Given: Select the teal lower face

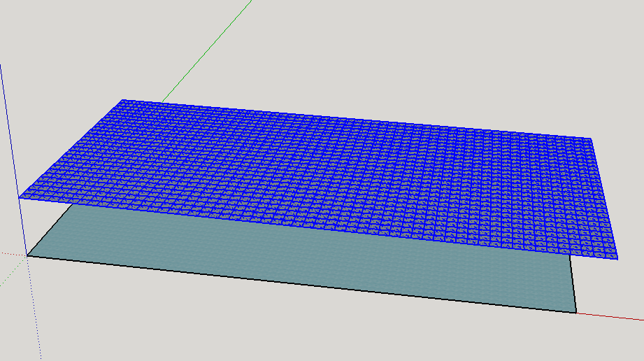Looking at the screenshot, I should click(x=315, y=257).
